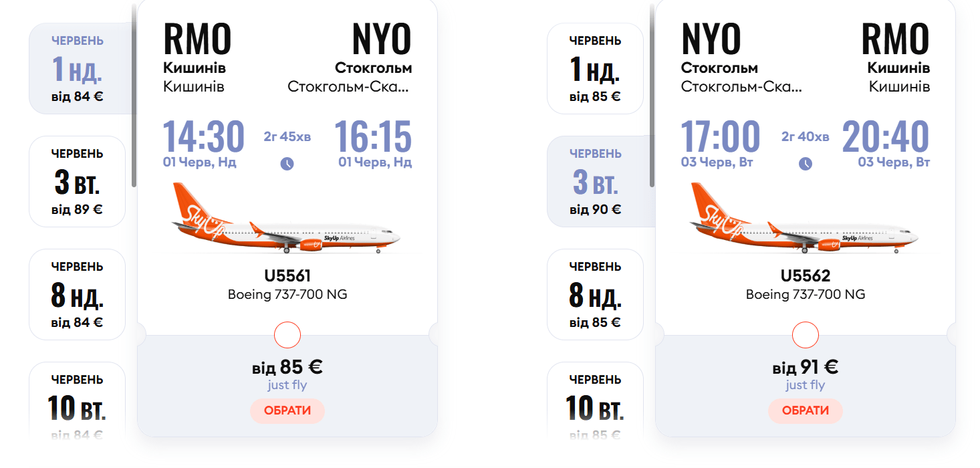Select the red circle on the RMO–NYO ticket
This screenshot has height=468, width=980.
click(287, 335)
